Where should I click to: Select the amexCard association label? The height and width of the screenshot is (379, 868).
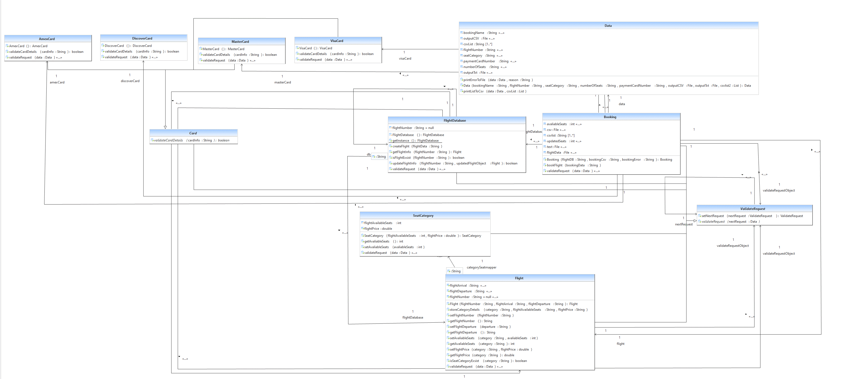point(57,82)
